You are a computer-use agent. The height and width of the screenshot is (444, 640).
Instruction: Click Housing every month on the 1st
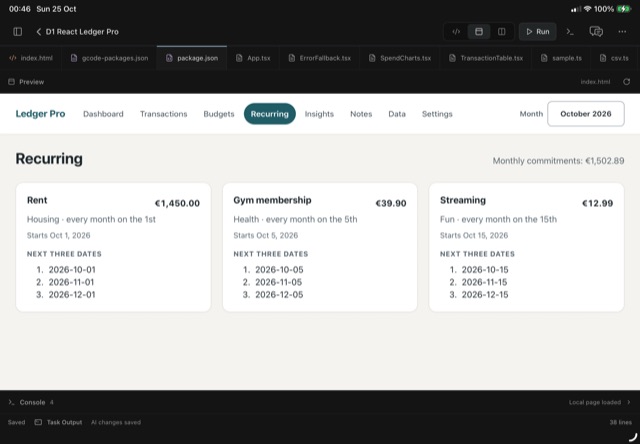click(91, 219)
